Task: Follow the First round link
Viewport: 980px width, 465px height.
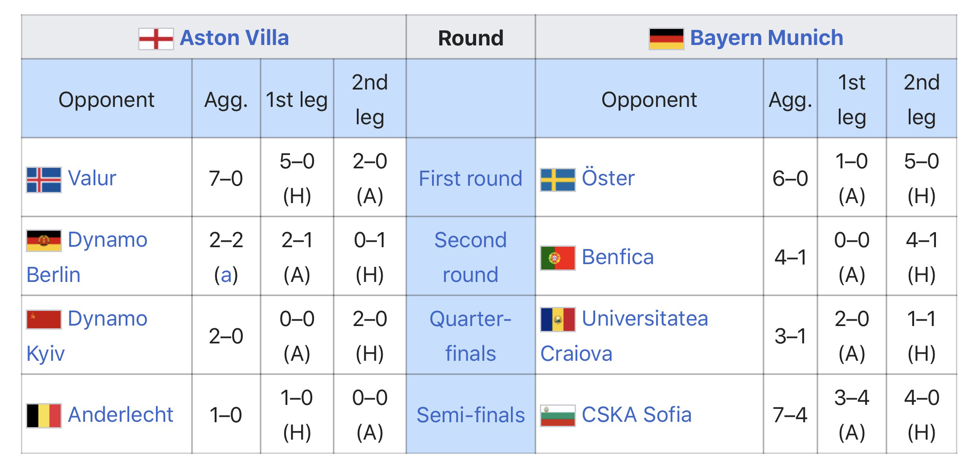Action: click(x=470, y=179)
